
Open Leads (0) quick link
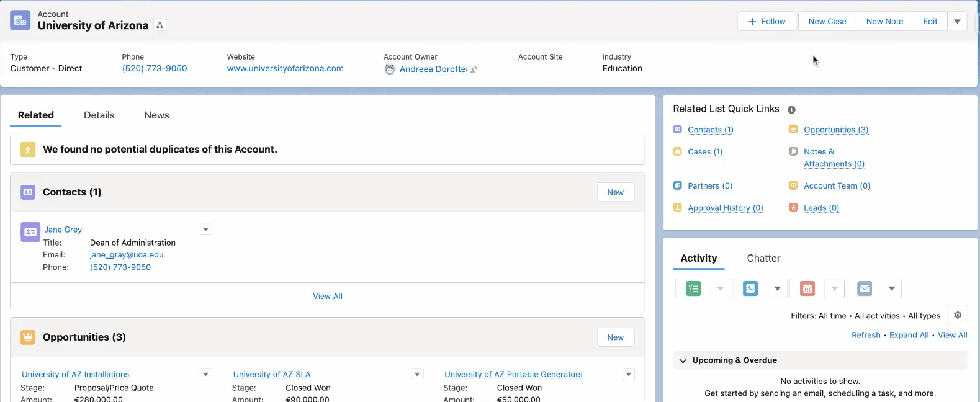click(x=821, y=208)
